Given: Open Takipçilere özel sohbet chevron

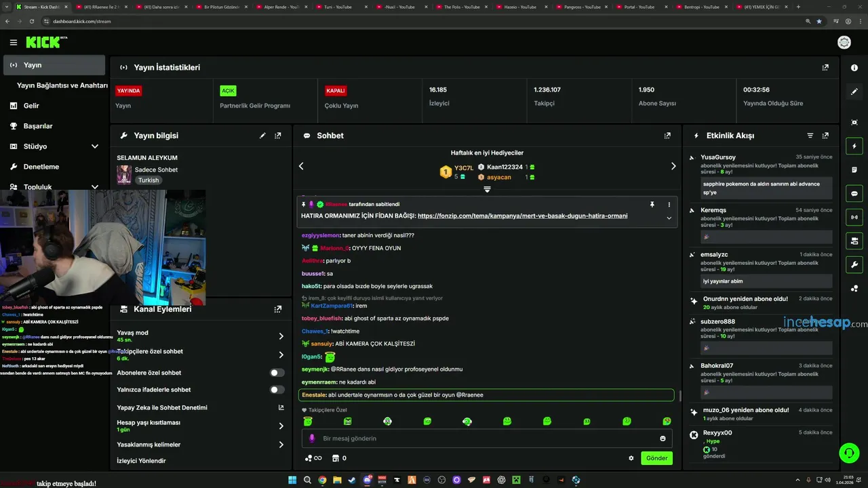Looking at the screenshot, I should (281, 355).
